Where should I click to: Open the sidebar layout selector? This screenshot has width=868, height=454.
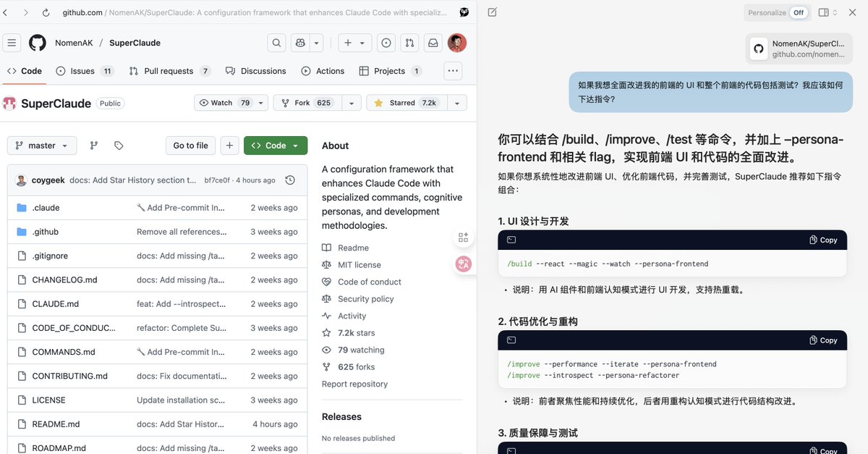tap(828, 12)
